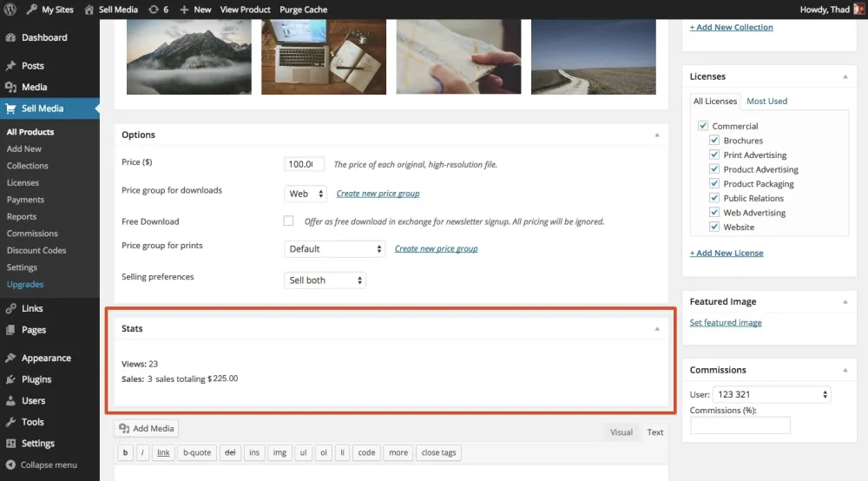The height and width of the screenshot is (481, 868).
Task: Uncheck the Product Advertising checkbox
Action: click(x=714, y=168)
